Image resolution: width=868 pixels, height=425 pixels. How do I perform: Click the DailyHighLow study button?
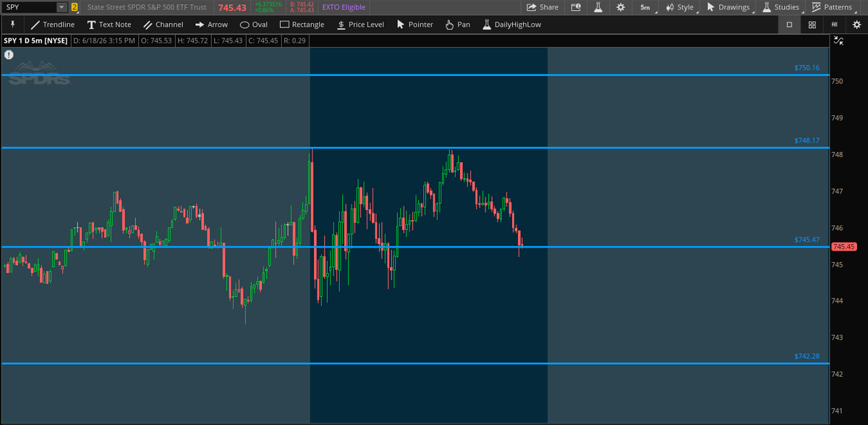point(511,25)
